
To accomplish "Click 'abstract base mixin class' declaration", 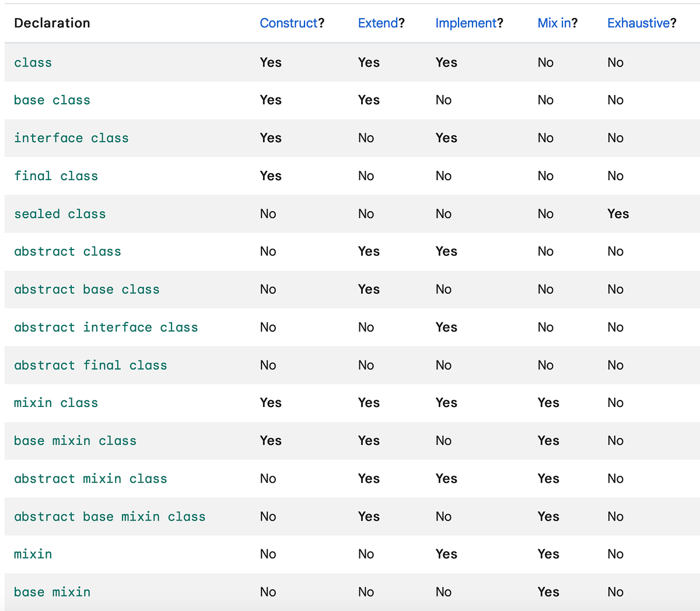I will (x=110, y=517).
